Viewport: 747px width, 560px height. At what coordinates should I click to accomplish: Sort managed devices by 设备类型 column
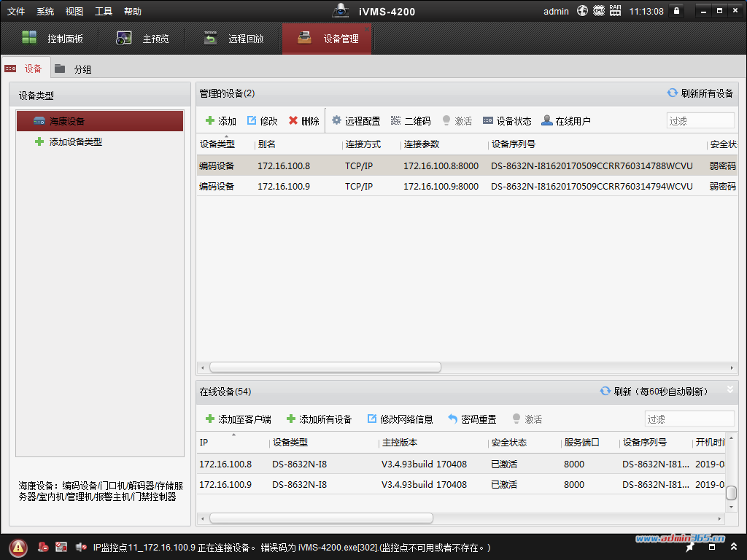(217, 144)
